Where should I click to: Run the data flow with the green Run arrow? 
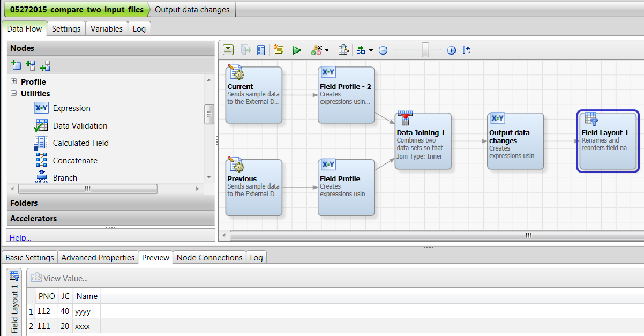click(x=297, y=49)
